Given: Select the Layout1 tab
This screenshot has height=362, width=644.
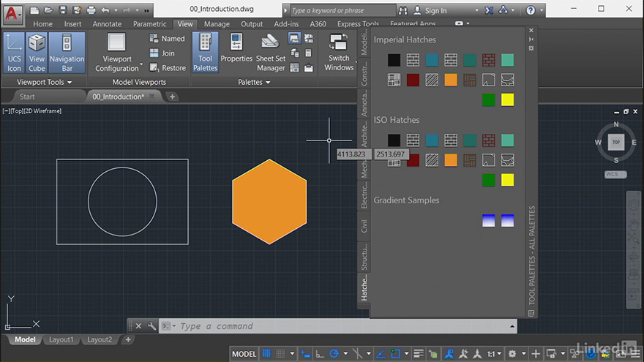Looking at the screenshot, I should (61, 339).
